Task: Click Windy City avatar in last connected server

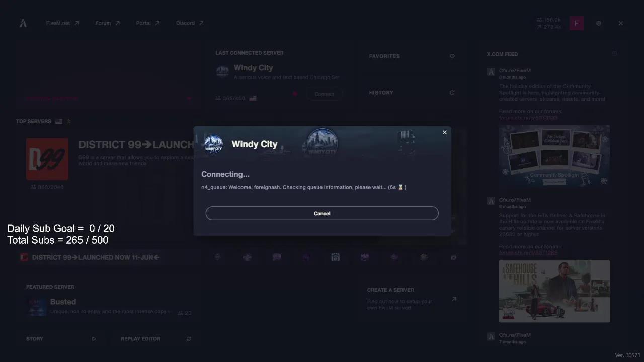Action: click(x=222, y=71)
